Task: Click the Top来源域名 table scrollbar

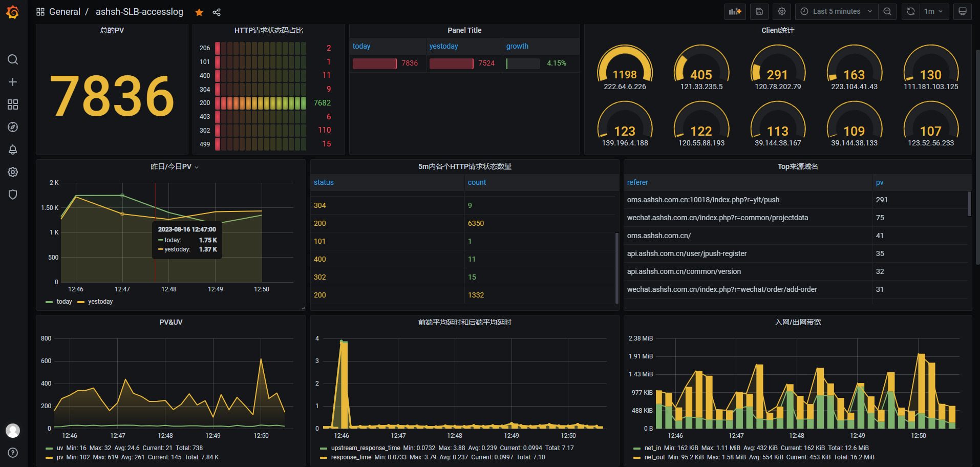Action: click(x=970, y=204)
